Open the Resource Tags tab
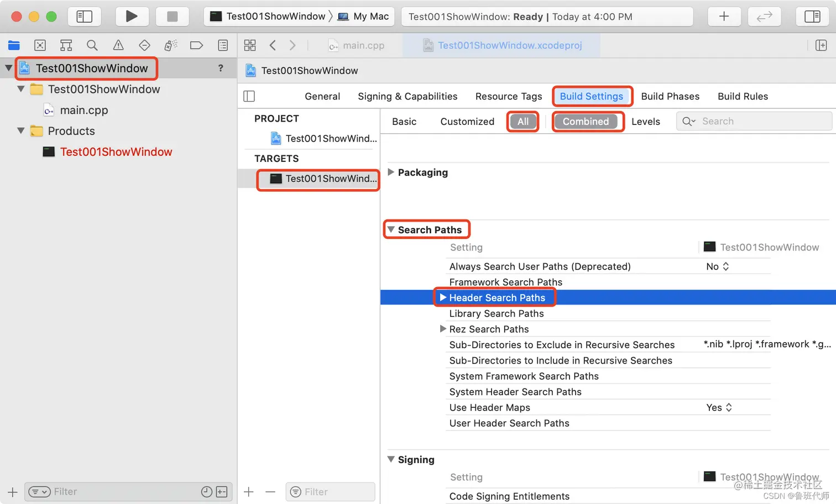The image size is (836, 504). (509, 96)
